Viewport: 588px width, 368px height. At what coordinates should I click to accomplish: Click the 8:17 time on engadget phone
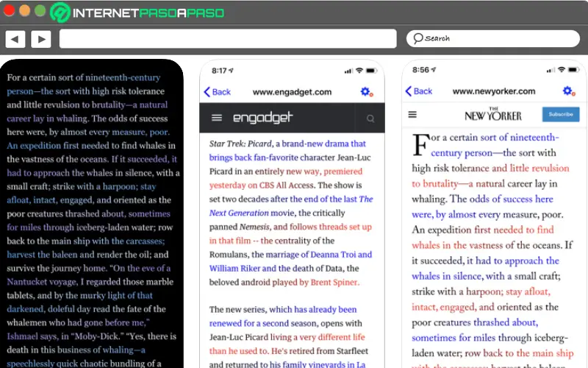[219, 71]
